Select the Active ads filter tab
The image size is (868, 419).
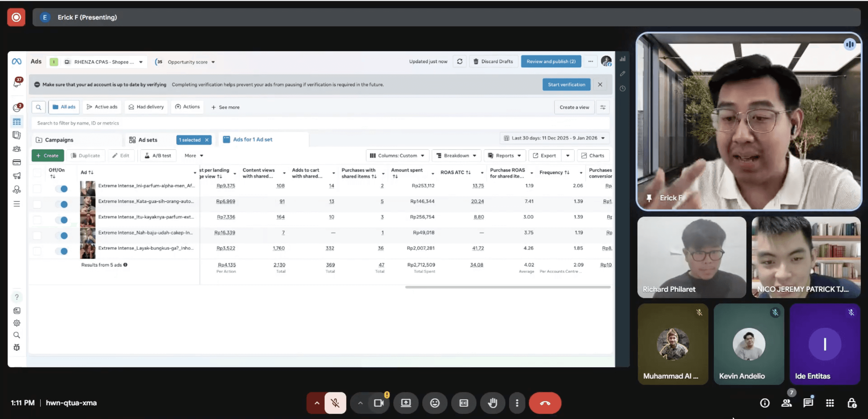(102, 107)
